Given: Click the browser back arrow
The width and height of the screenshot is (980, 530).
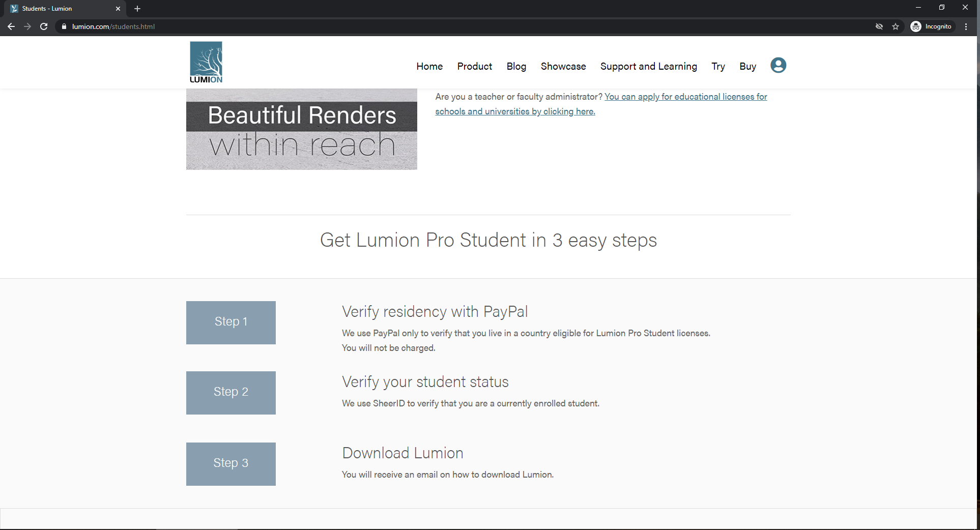Looking at the screenshot, I should pyautogui.click(x=11, y=26).
